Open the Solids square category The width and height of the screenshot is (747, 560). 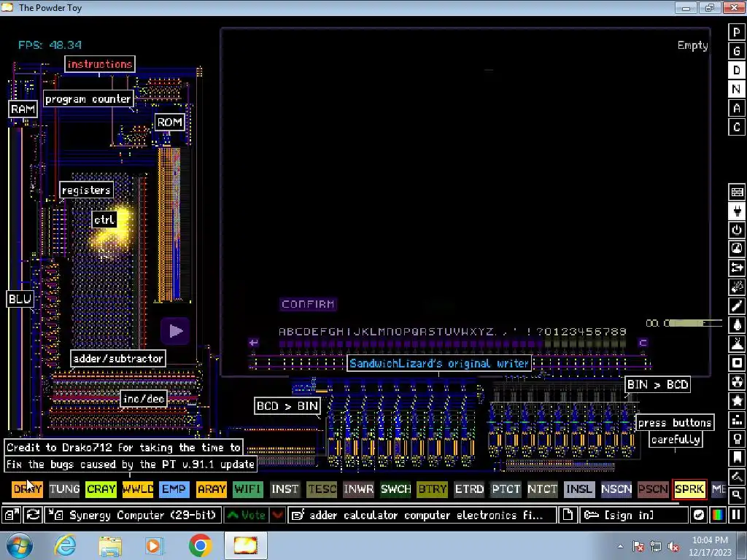coord(737,363)
